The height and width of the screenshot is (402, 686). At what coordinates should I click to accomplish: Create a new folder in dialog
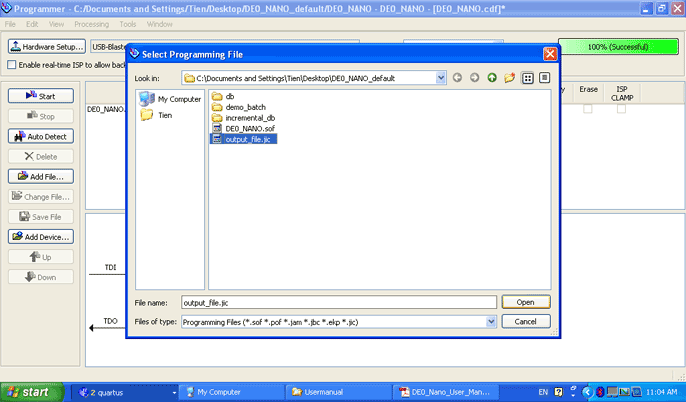509,77
